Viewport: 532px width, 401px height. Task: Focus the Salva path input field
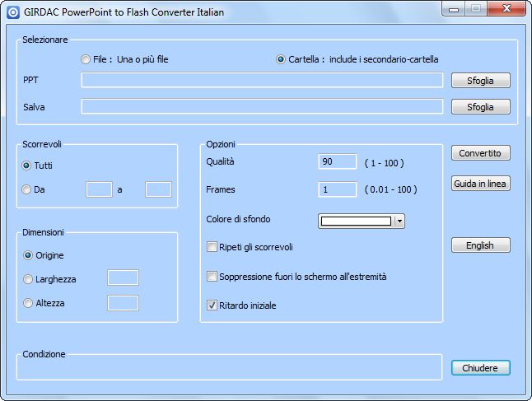click(x=262, y=107)
